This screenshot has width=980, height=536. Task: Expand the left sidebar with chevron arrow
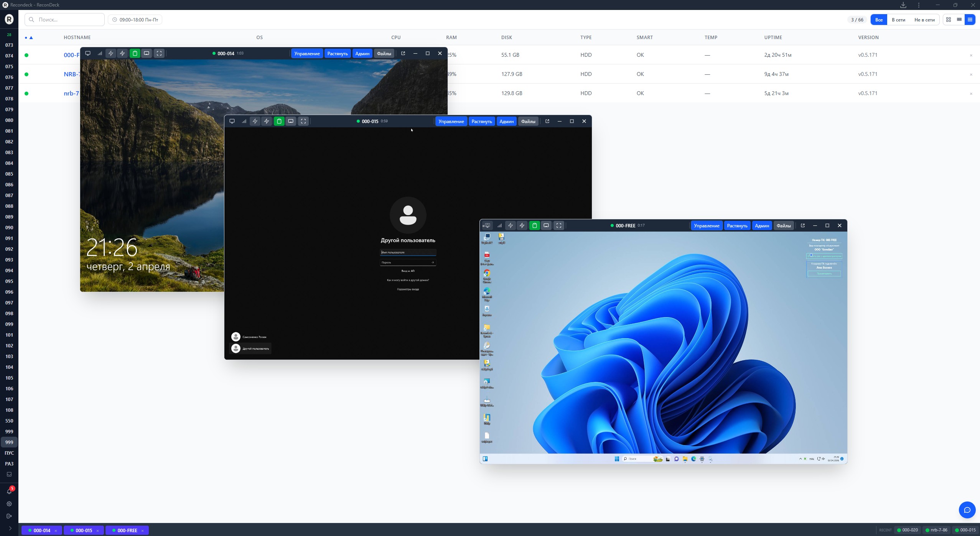pos(10,528)
